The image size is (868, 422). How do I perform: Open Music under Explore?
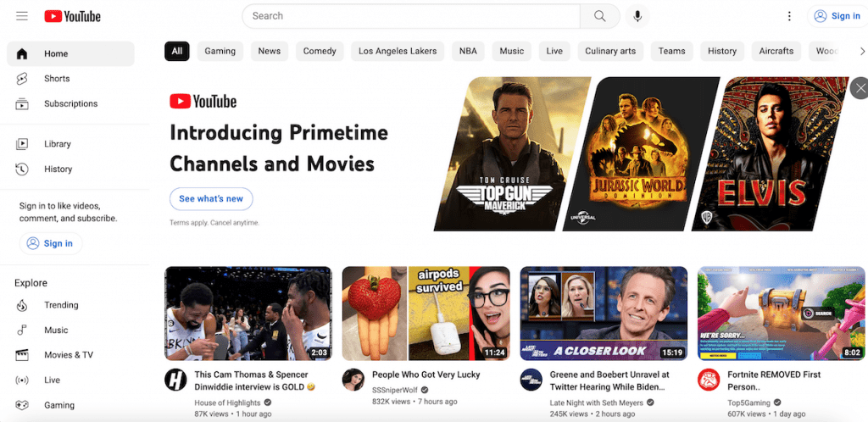70,330
